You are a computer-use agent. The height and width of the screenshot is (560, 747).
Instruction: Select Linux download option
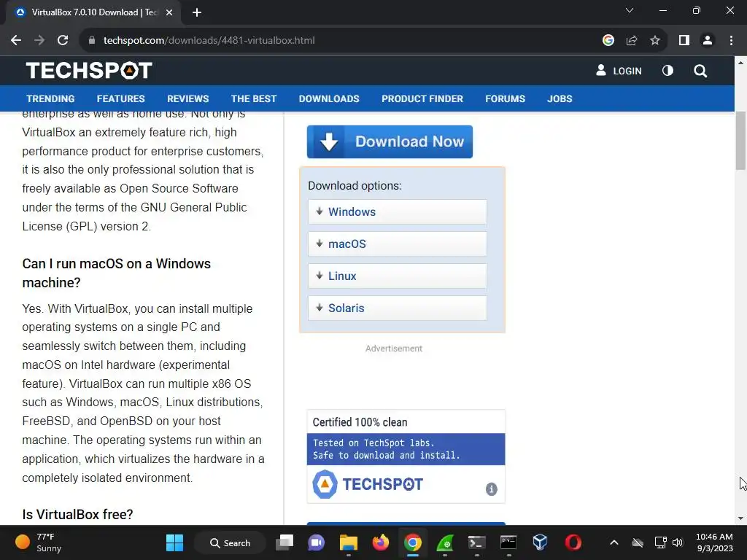(x=398, y=276)
